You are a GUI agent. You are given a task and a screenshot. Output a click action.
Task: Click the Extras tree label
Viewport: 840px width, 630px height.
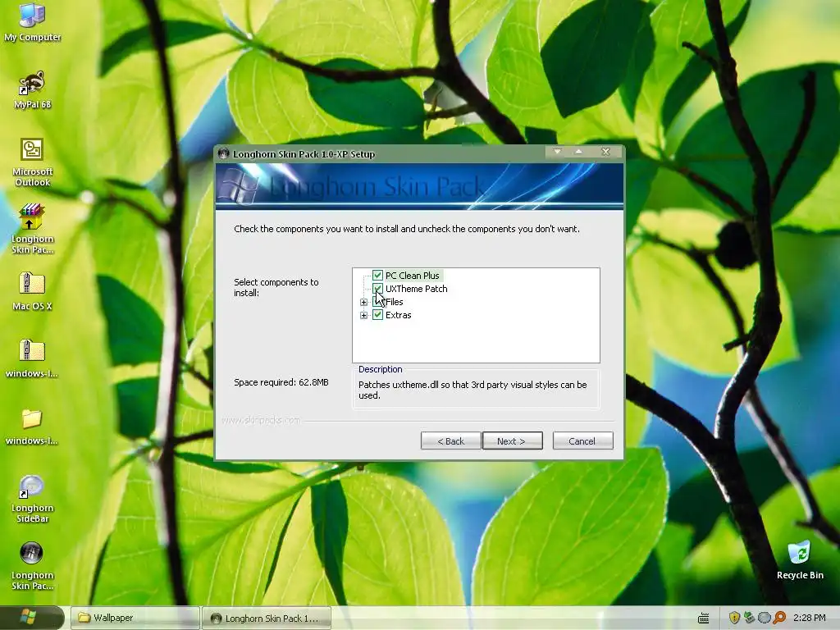399,315
